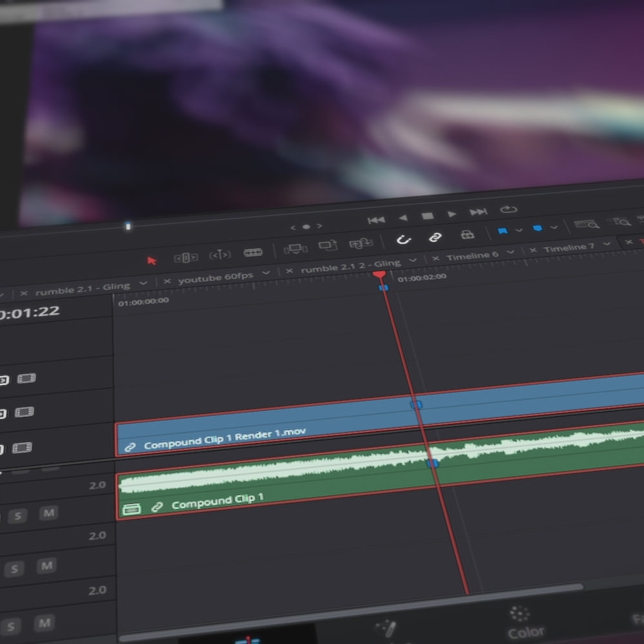Click the timecode display ending in 01:22

(30, 314)
